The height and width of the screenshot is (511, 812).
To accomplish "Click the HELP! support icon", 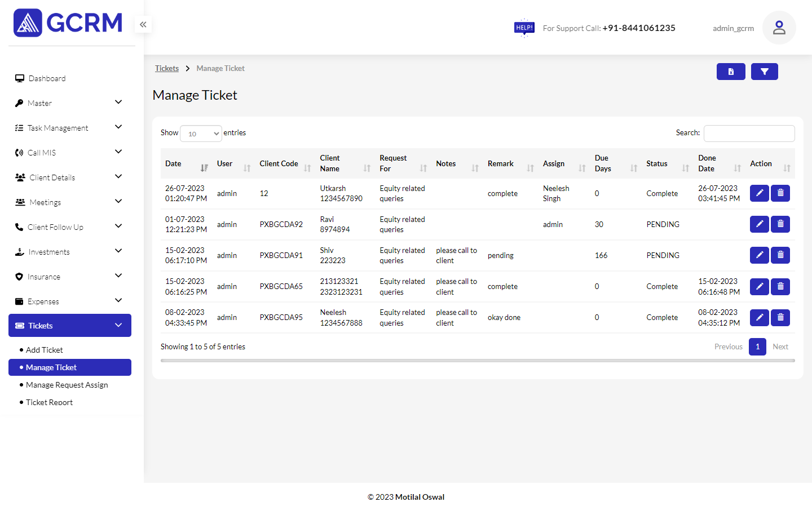I will click(524, 28).
